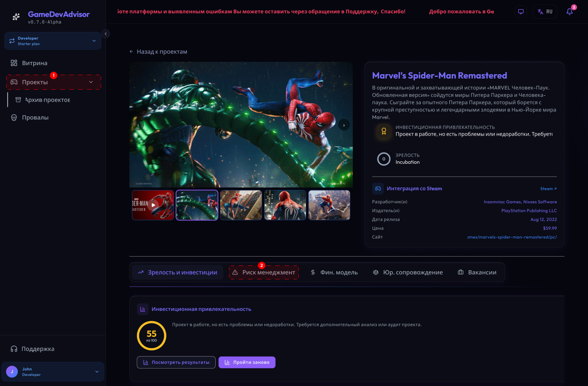Show the next gallery image arrow
The width and height of the screenshot is (588, 386).
(x=344, y=125)
